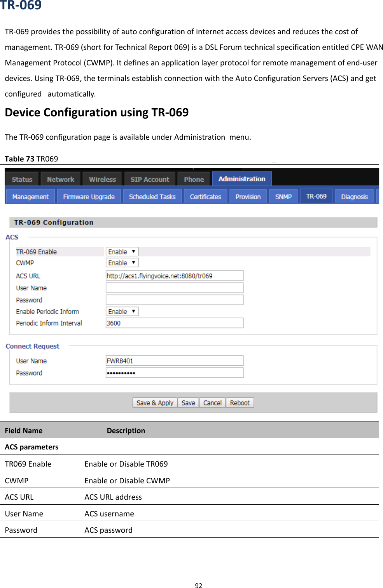Click the Save & Apply button
Image resolution: width=383 pixels, height=588 pixels.
click(x=154, y=402)
